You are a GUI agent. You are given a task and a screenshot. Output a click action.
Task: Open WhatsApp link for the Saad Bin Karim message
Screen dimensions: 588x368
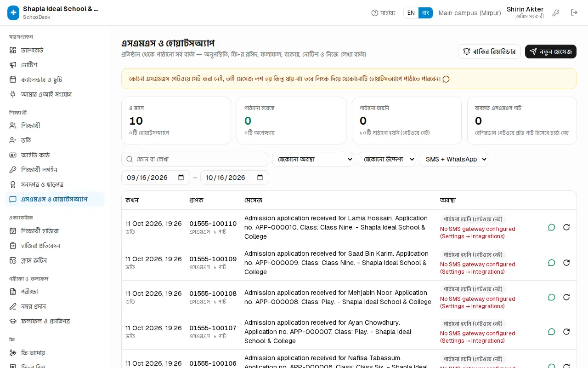click(x=552, y=263)
